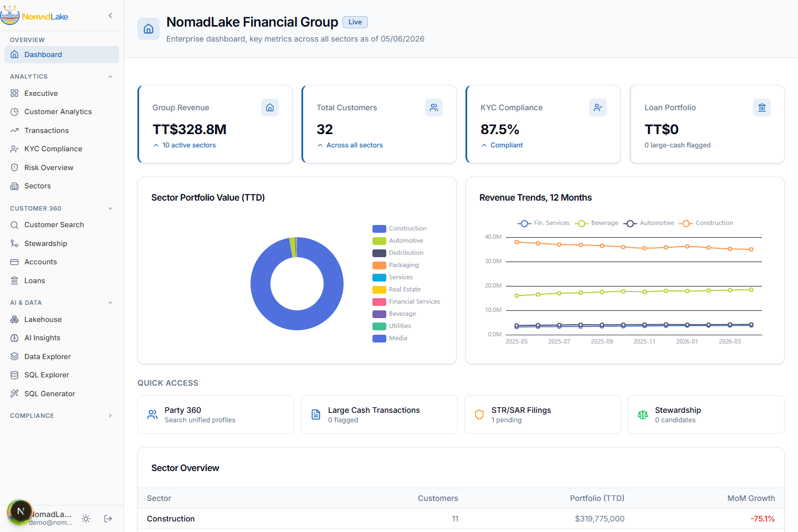Click the "10 active sectors" text
Image resolution: width=798 pixels, height=532 pixels.
point(189,145)
